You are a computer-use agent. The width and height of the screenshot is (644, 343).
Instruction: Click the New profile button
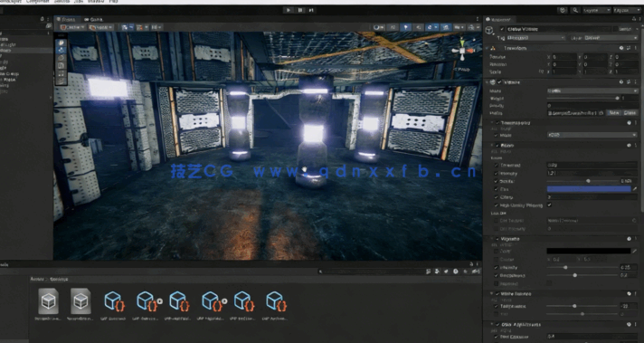coord(613,112)
